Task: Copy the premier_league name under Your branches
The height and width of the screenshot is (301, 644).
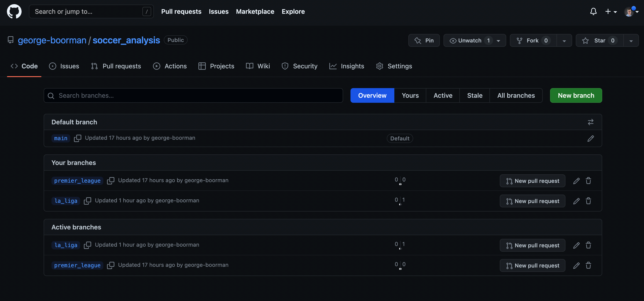Action: [110, 181]
